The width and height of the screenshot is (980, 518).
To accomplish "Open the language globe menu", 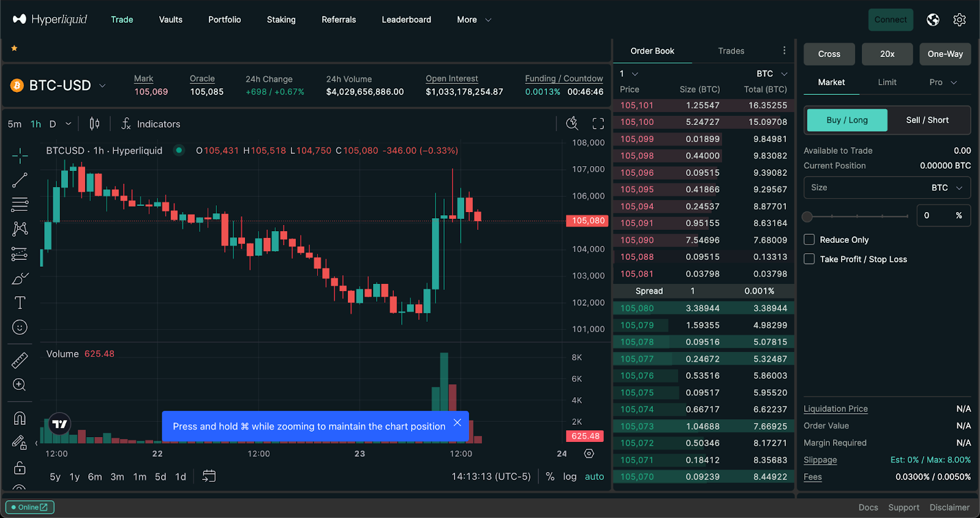I will [x=933, y=20].
